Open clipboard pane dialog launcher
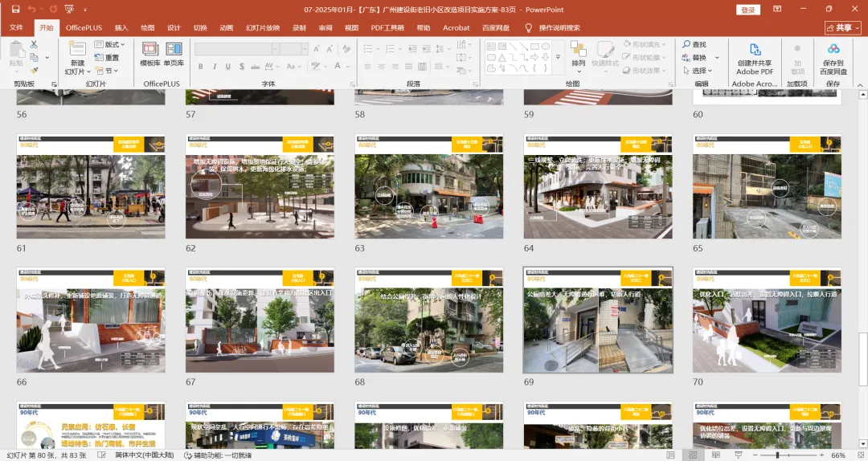This screenshot has height=461, width=868. click(55, 84)
